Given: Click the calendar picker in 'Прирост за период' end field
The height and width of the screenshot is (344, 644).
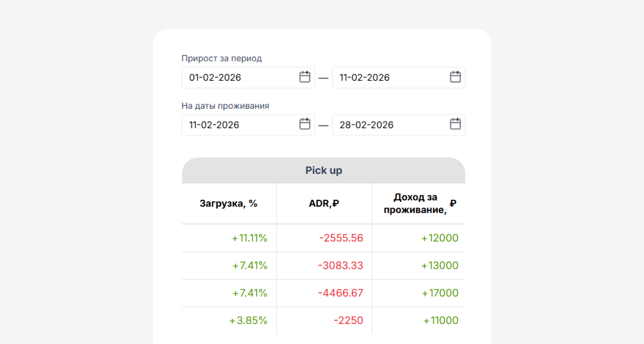Looking at the screenshot, I should point(455,77).
